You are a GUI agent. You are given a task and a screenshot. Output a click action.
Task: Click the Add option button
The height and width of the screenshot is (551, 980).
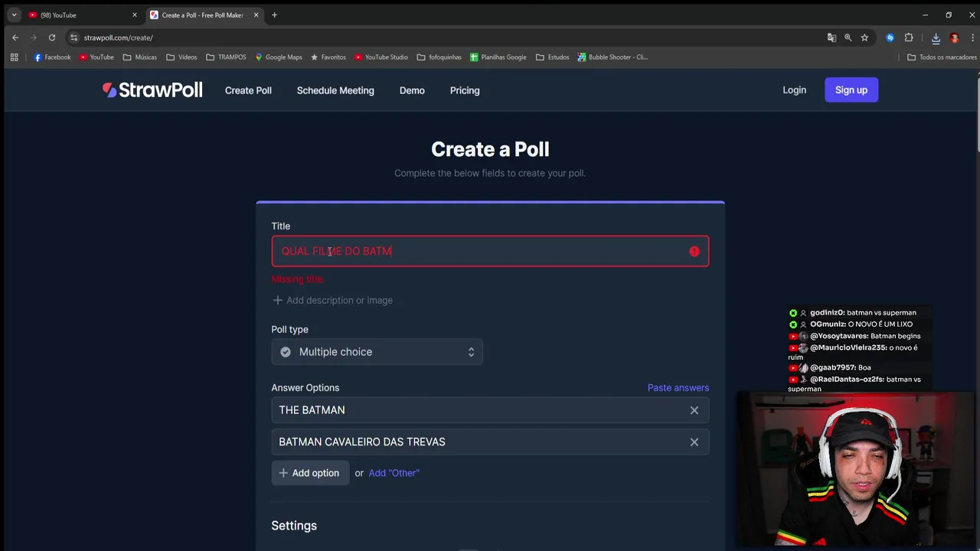(309, 473)
